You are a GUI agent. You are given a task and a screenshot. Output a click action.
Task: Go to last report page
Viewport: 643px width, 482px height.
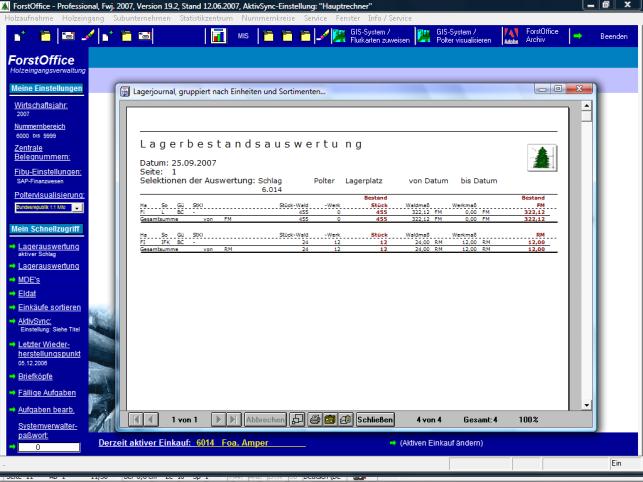pos(233,419)
